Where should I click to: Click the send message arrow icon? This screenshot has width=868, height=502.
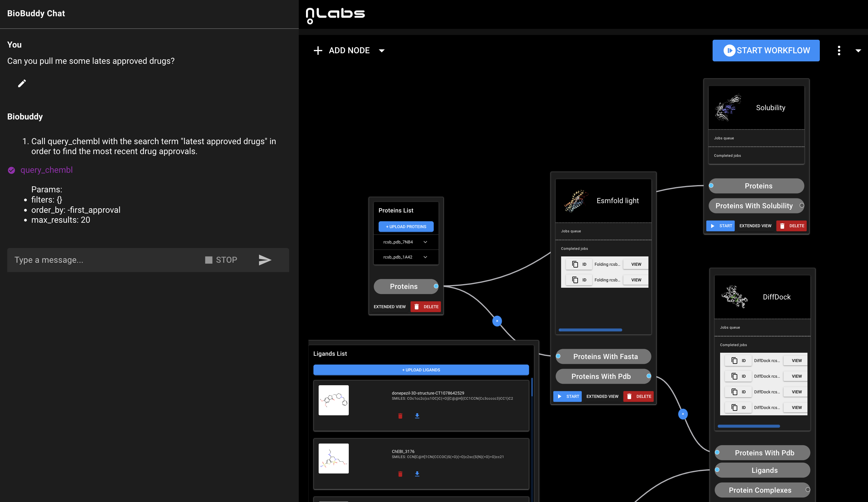tap(264, 260)
